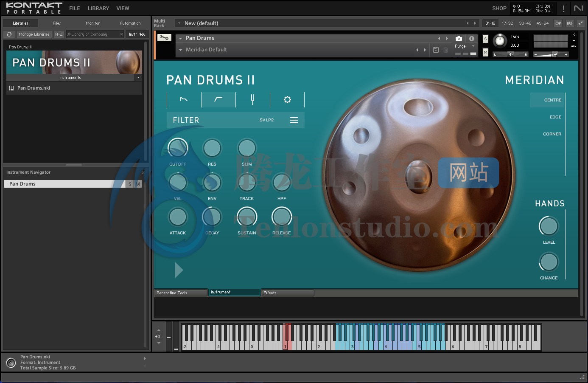Viewport: 588px width, 383px height.
Task: Save the current snapshot
Action: 436,50
